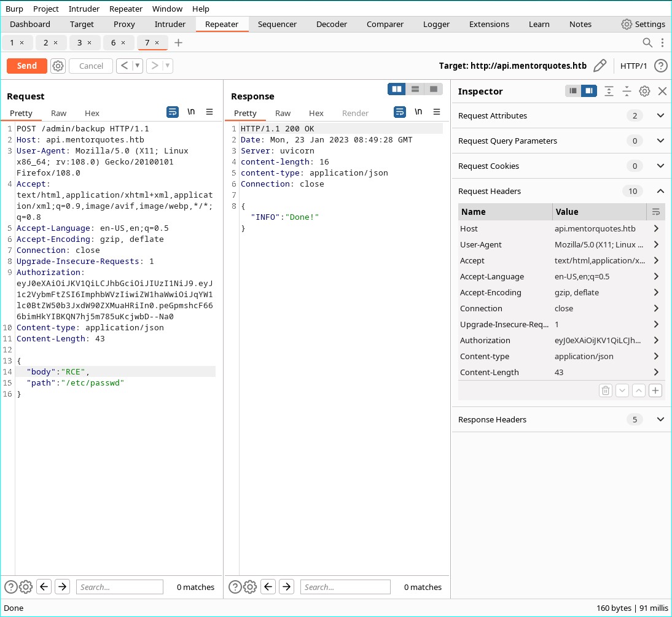Screen dimensions: 672x617
Task: Move header up with up arrow icon
Action: tap(639, 390)
